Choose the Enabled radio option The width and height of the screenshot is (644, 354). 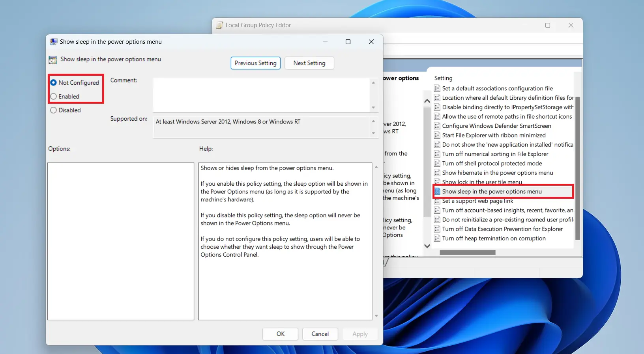(x=54, y=97)
